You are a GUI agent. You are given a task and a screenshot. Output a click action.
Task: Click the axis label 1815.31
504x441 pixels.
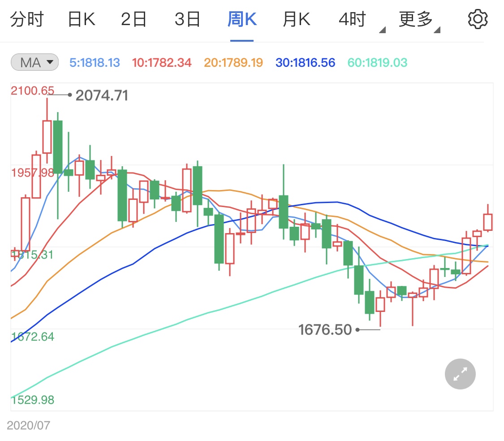point(32,255)
